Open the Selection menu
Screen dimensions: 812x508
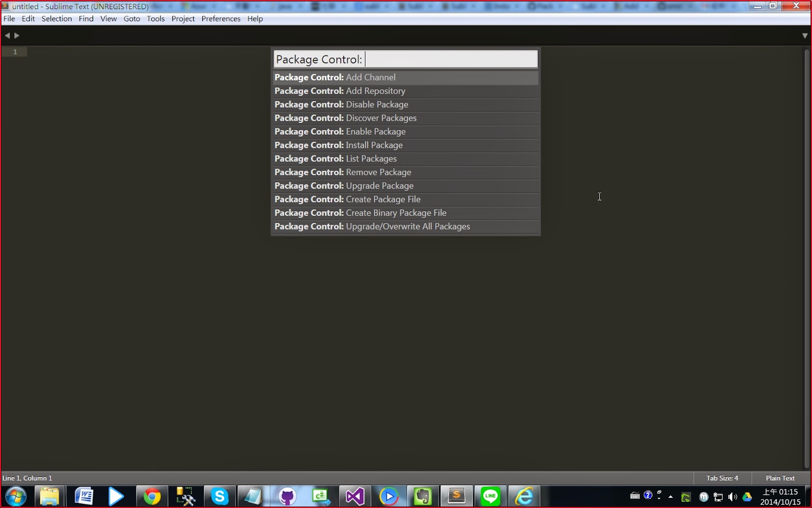click(57, 19)
